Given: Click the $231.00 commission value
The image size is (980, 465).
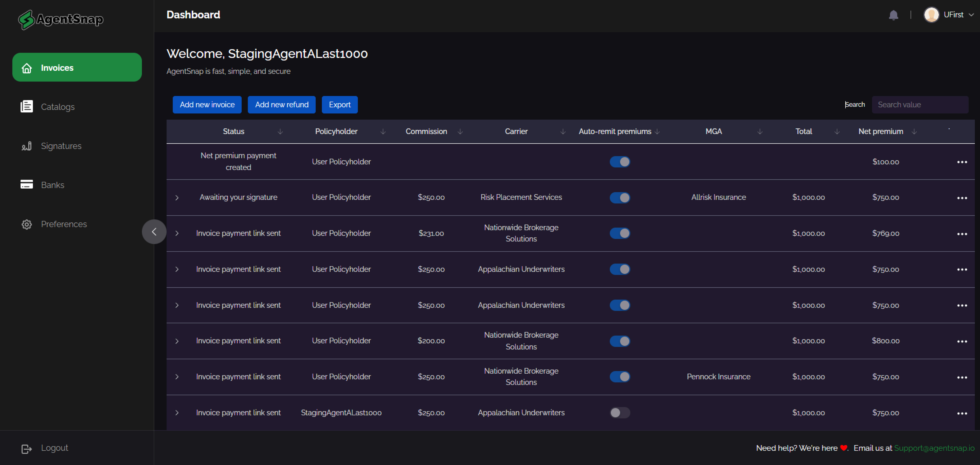Looking at the screenshot, I should pos(431,233).
